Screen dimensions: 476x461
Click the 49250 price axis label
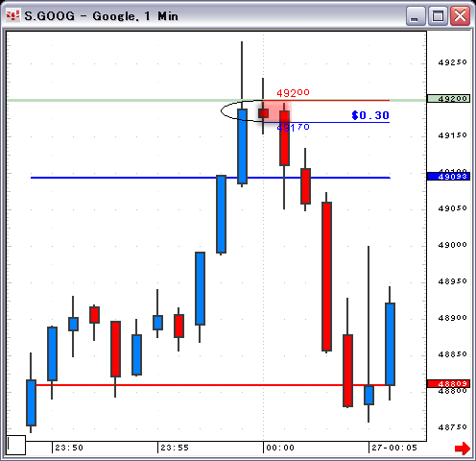pos(453,62)
